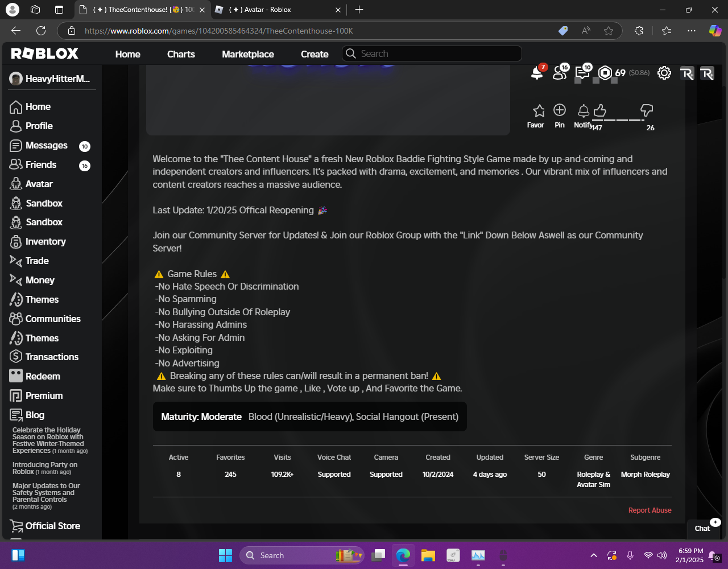The image size is (728, 569).
Task: Open Microsoft Edge taskbar icon
Action: [403, 555]
